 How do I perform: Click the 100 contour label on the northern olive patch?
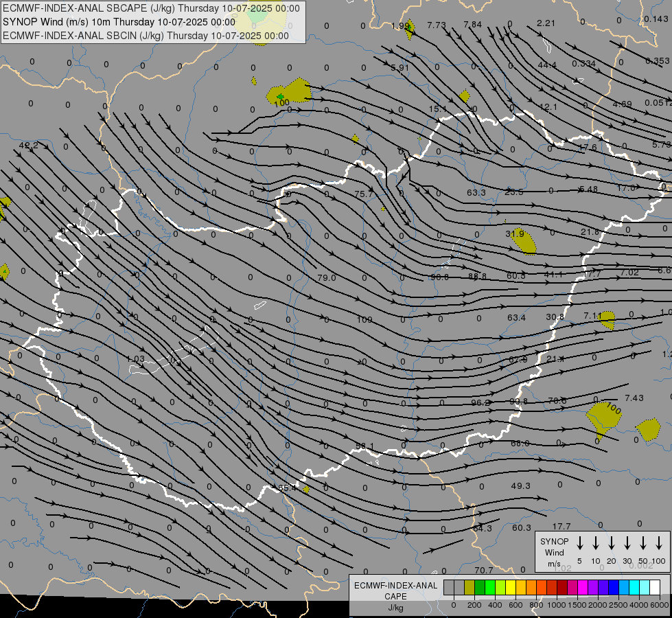pos(281,103)
